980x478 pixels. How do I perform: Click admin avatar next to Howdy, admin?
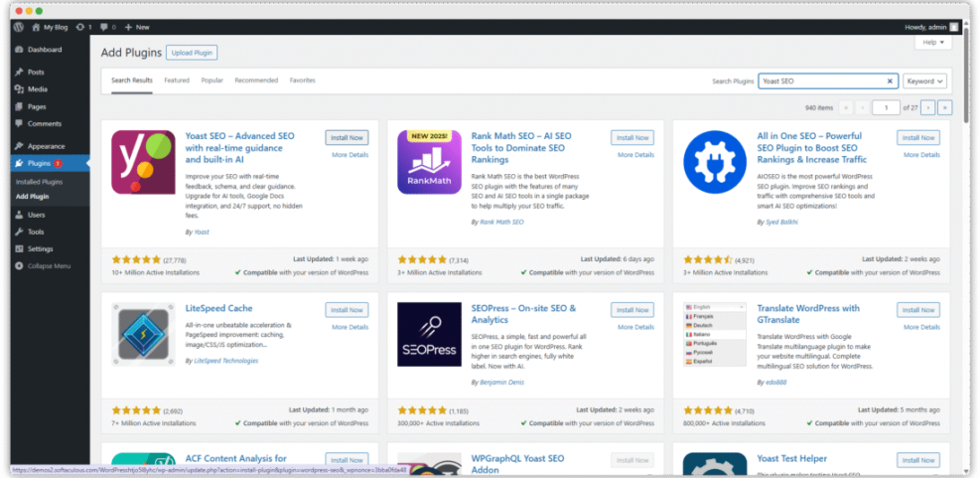tap(953, 27)
